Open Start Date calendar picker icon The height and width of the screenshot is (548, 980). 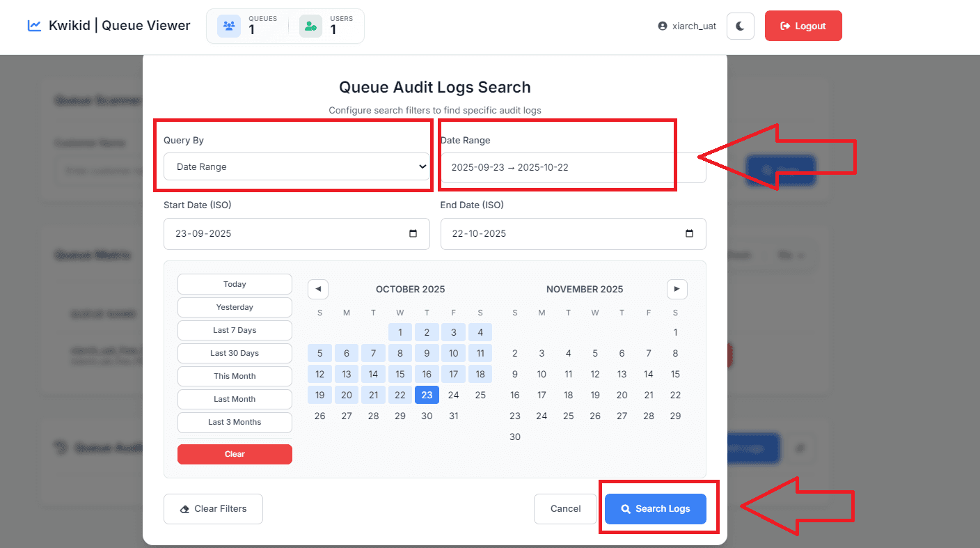(413, 234)
